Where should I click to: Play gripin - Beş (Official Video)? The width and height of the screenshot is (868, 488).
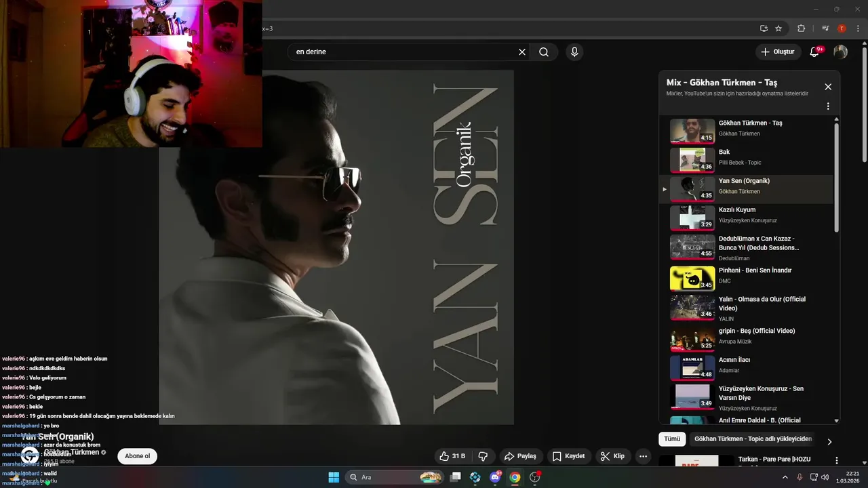coord(746,339)
